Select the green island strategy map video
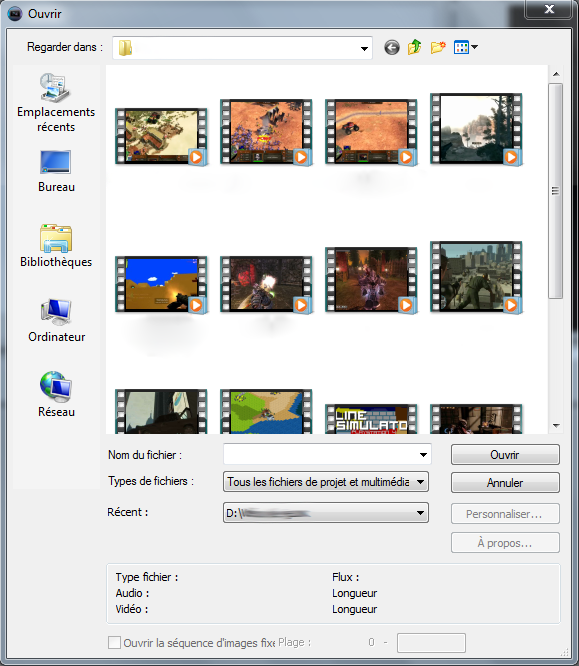 [x=266, y=411]
